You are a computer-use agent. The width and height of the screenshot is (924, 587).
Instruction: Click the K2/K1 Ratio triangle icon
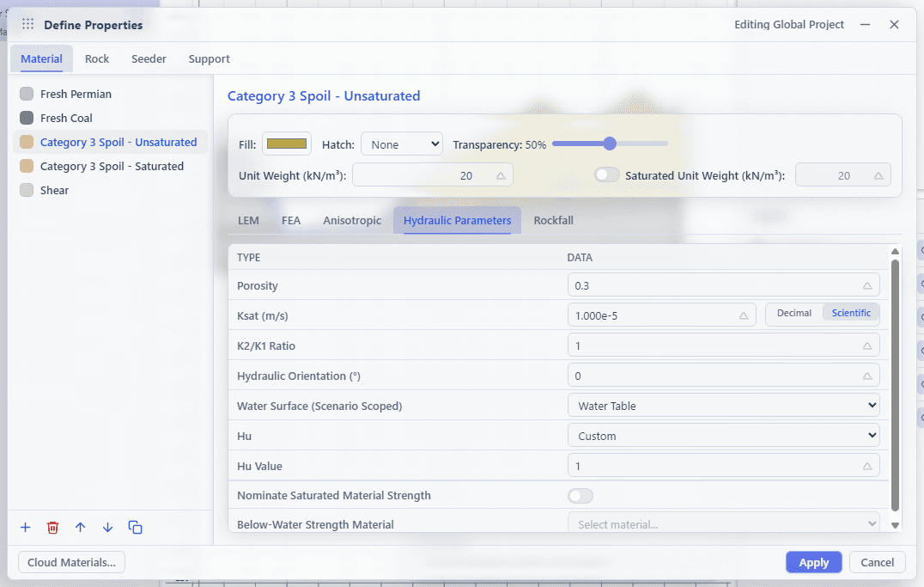point(866,345)
